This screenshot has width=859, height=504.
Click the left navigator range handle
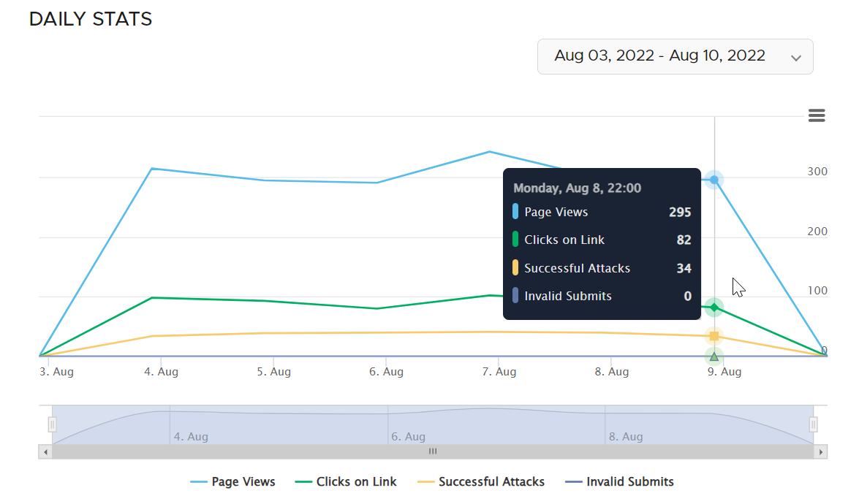click(52, 424)
